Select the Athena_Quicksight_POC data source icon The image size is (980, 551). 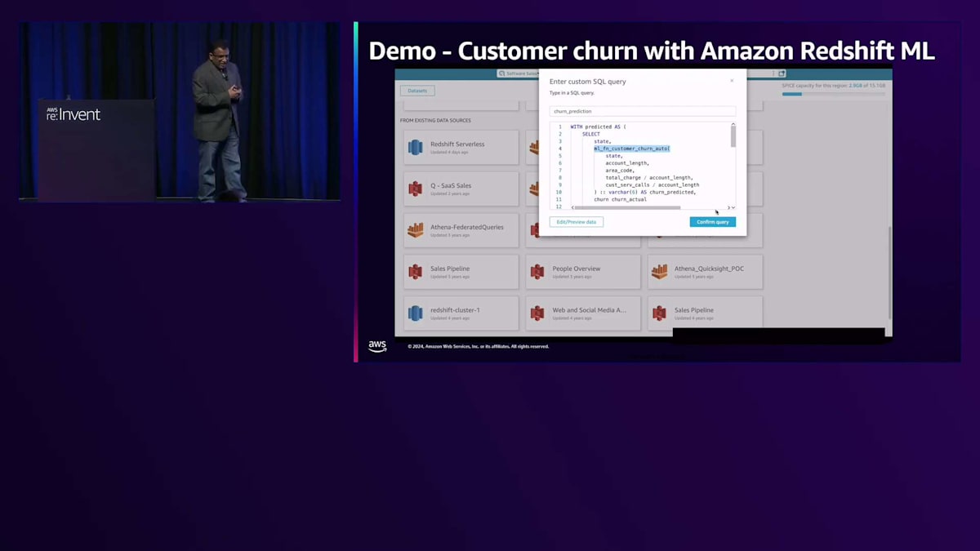click(x=659, y=272)
